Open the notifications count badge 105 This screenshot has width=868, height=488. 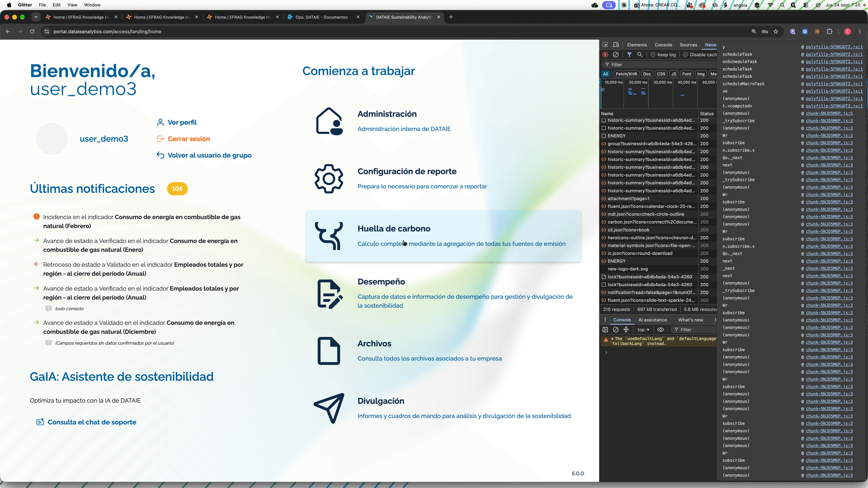pos(177,189)
